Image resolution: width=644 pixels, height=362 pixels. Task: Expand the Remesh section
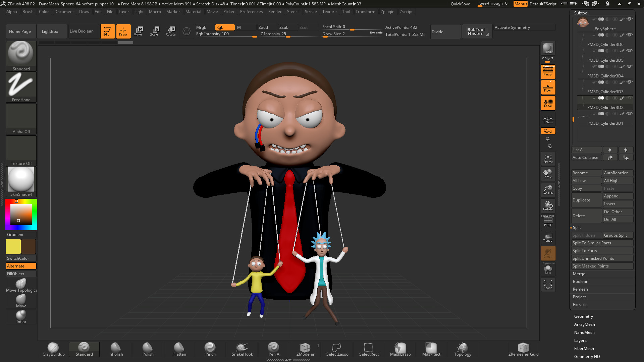tap(580, 289)
